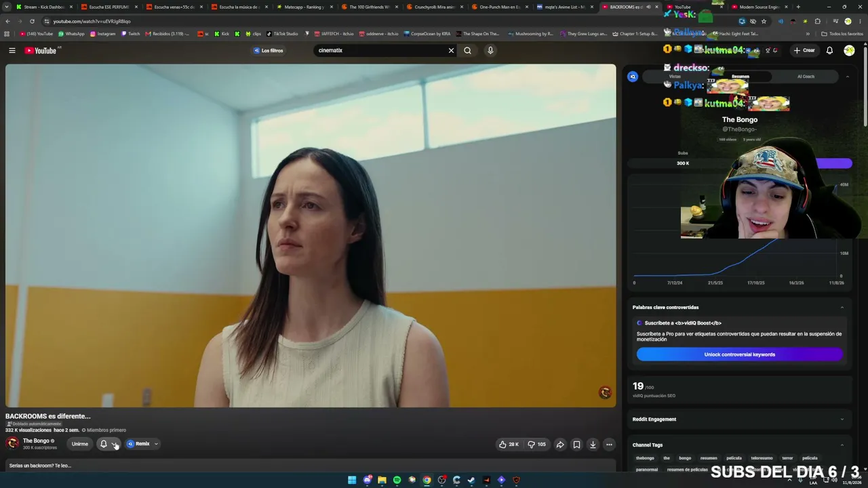The width and height of the screenshot is (868, 488).
Task: Open Steam from the taskbar
Action: click(471, 480)
